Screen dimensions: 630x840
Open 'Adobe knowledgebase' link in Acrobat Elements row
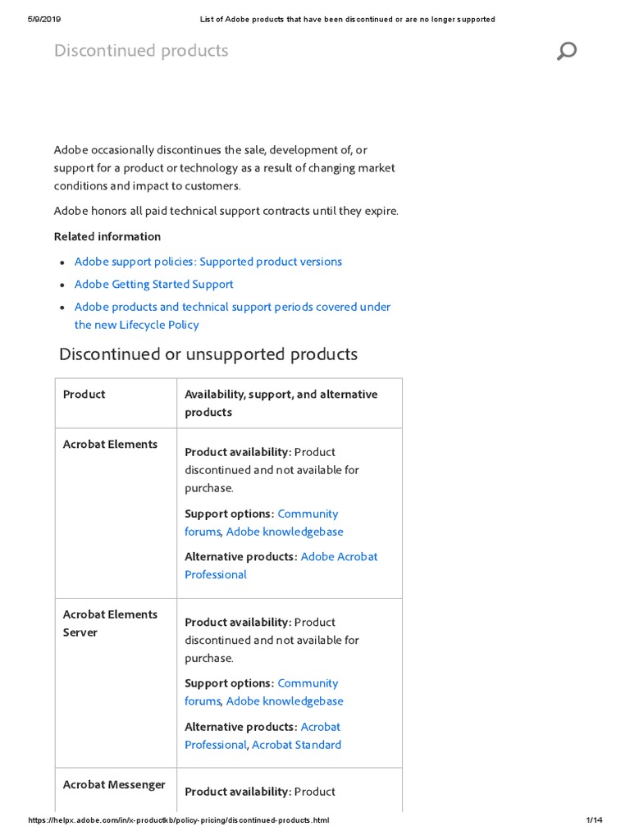click(x=285, y=532)
